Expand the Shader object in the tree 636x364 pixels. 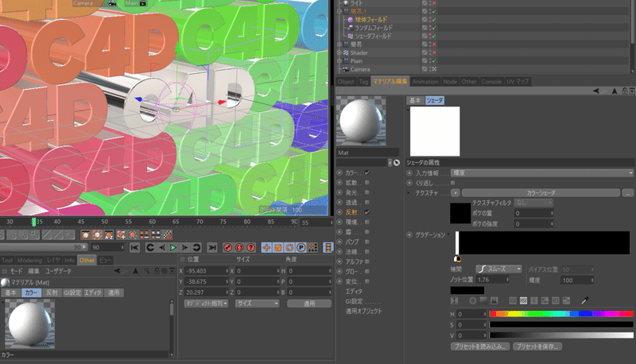(339, 52)
